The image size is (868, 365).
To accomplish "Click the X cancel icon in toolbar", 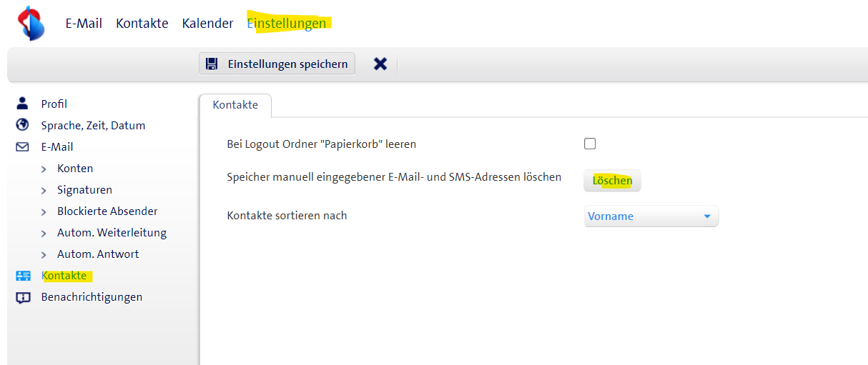I will [x=380, y=64].
